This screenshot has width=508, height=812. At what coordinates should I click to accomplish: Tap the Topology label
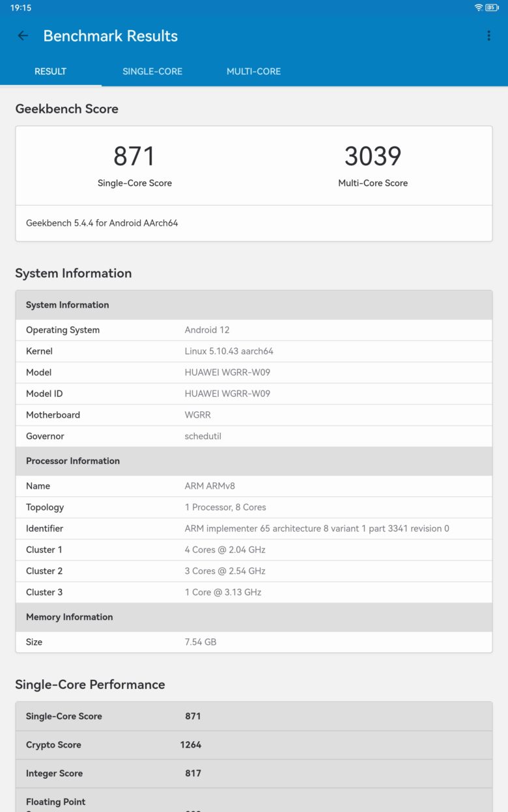click(x=45, y=507)
